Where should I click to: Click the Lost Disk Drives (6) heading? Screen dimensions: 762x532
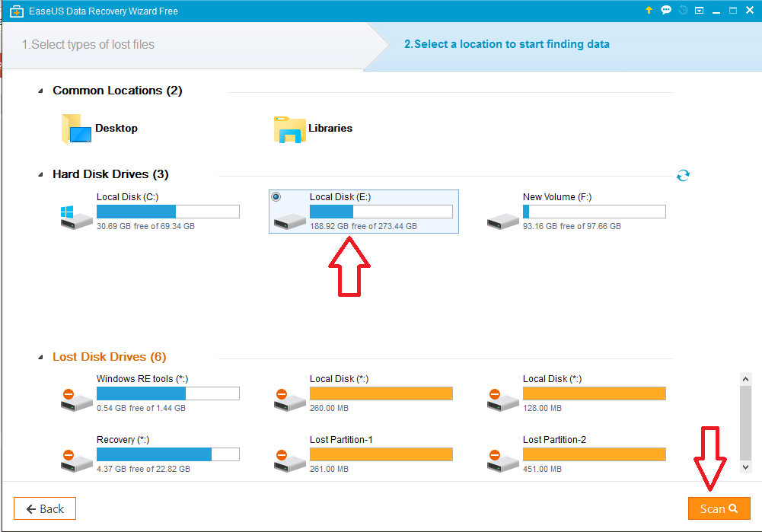tap(110, 357)
